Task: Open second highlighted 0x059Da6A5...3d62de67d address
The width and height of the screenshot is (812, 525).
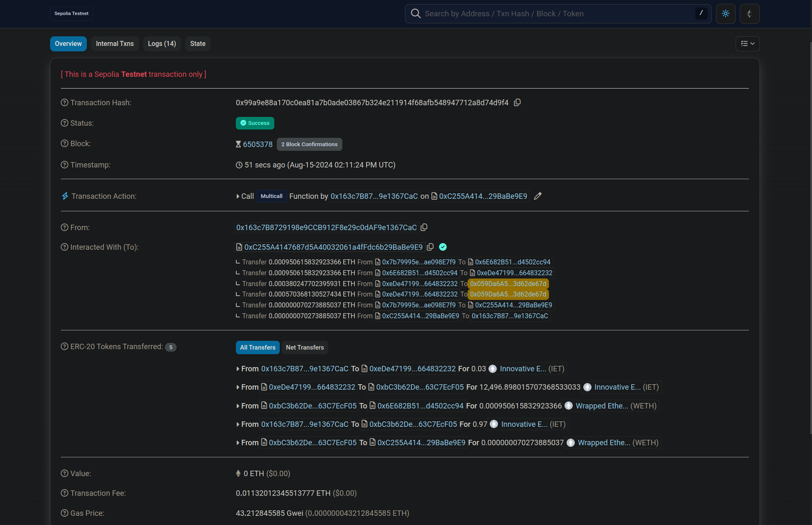Action: tap(508, 294)
